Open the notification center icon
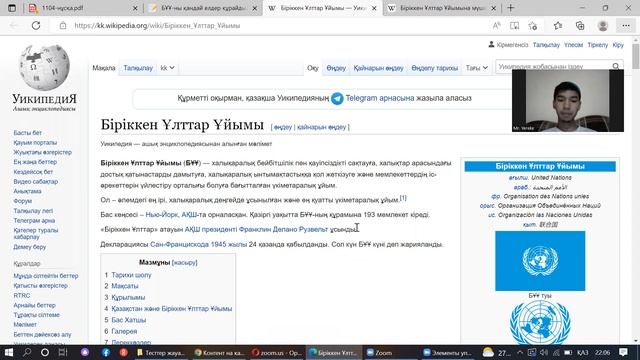The height and width of the screenshot is (360, 640). pyautogui.click(x=623, y=352)
